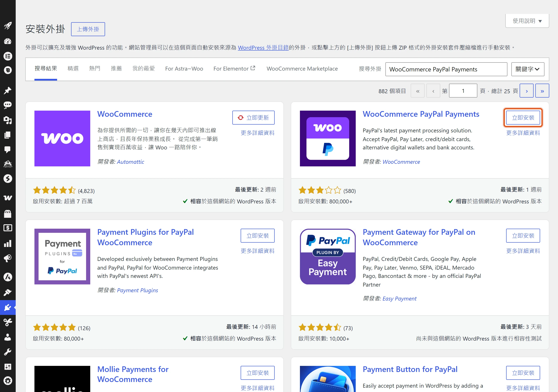Open Marketing megaphone icon

tap(8, 258)
